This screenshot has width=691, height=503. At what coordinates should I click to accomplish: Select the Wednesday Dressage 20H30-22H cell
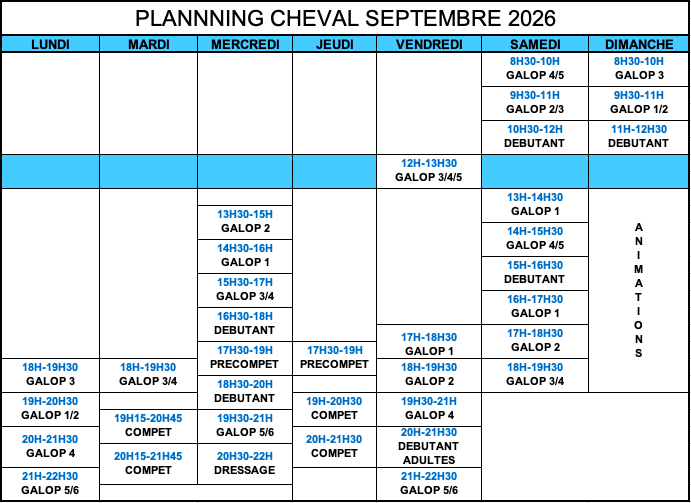coord(245,462)
